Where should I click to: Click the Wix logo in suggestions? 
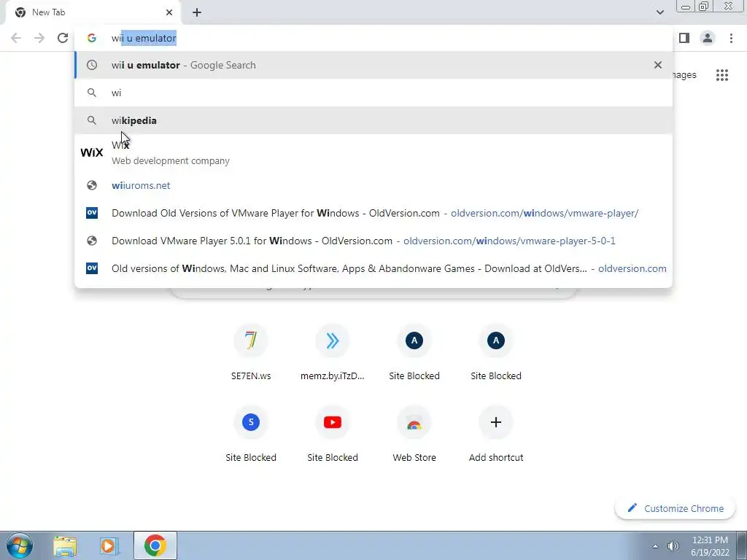coord(91,152)
